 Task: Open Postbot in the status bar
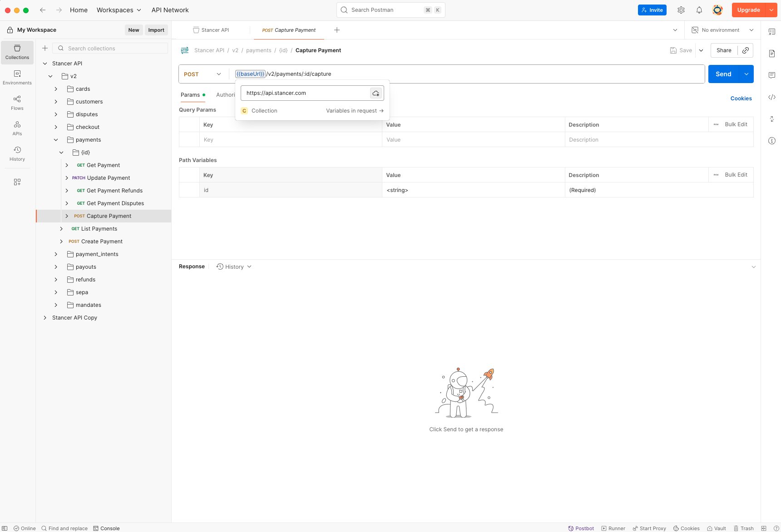(581, 528)
